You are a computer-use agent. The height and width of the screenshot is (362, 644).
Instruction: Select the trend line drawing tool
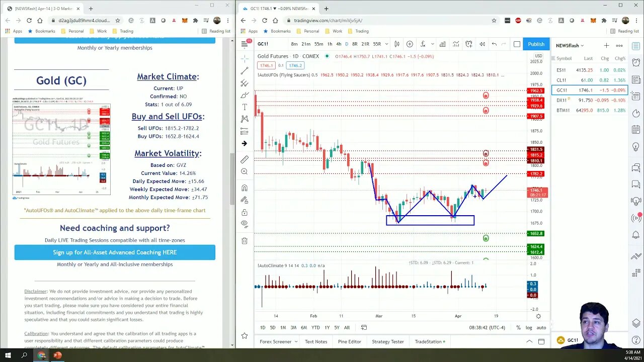pyautogui.click(x=245, y=71)
